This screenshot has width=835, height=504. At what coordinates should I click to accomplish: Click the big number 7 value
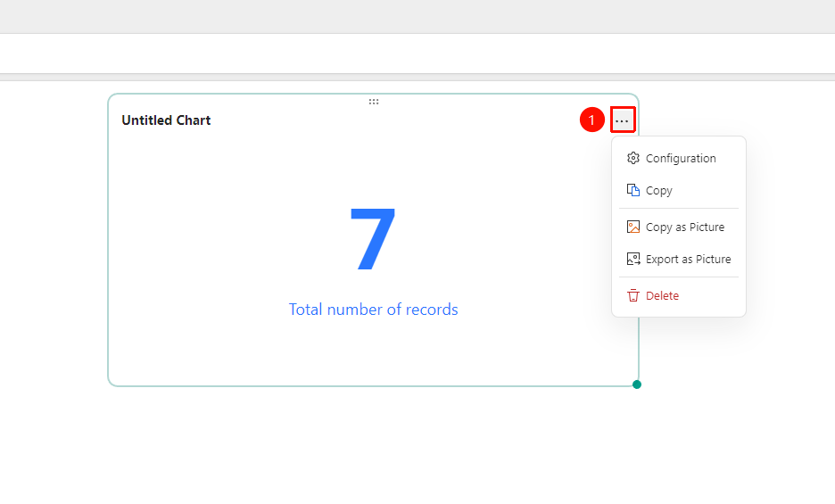pos(373,239)
